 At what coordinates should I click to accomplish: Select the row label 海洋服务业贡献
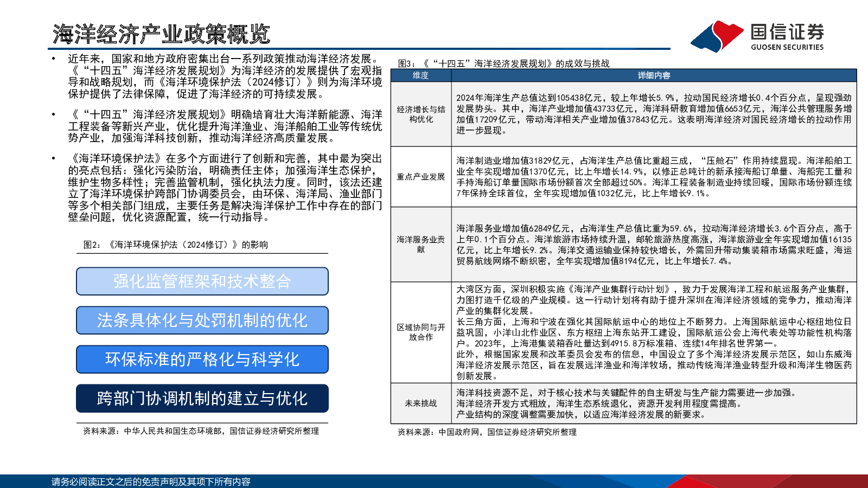coord(421,244)
